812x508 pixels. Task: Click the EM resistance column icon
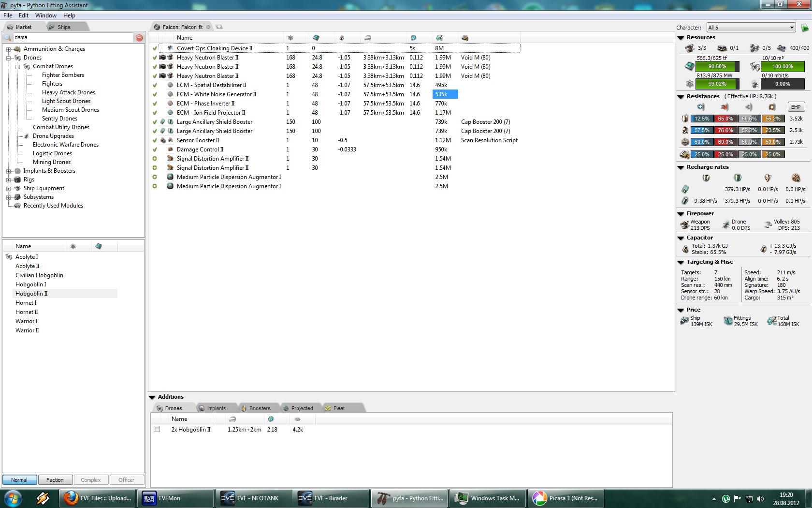coord(701,107)
